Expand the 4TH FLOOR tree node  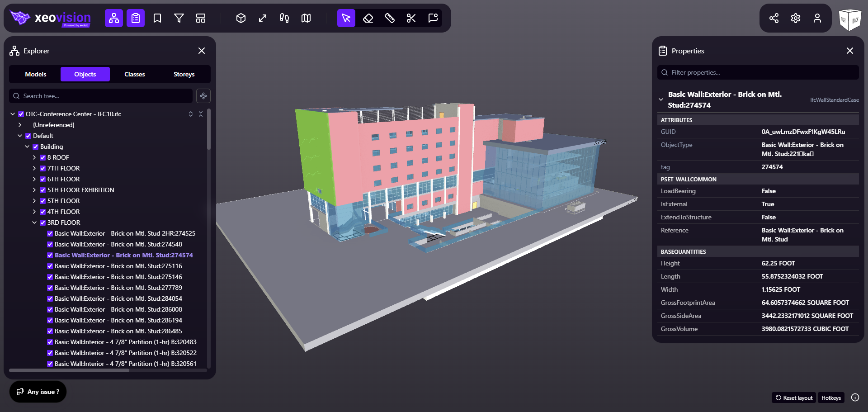click(34, 212)
